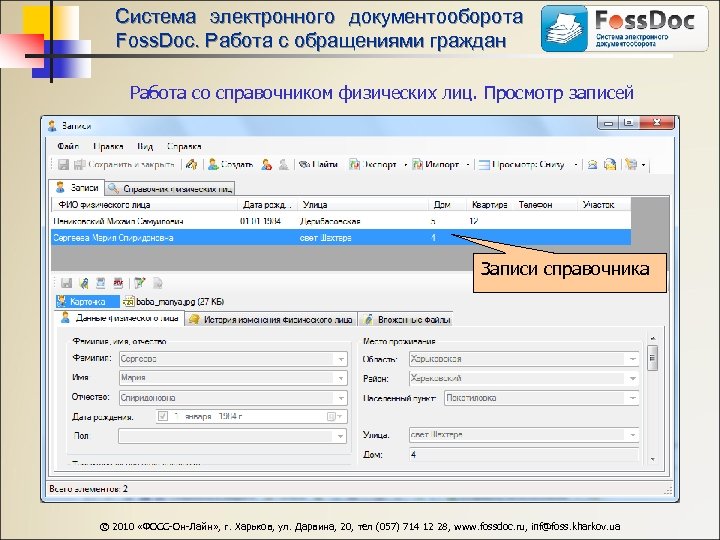Viewport: 720px width, 540px height.
Task: Expand the 'Просмотр: Снизу' dropdown arrow
Action: (576, 165)
